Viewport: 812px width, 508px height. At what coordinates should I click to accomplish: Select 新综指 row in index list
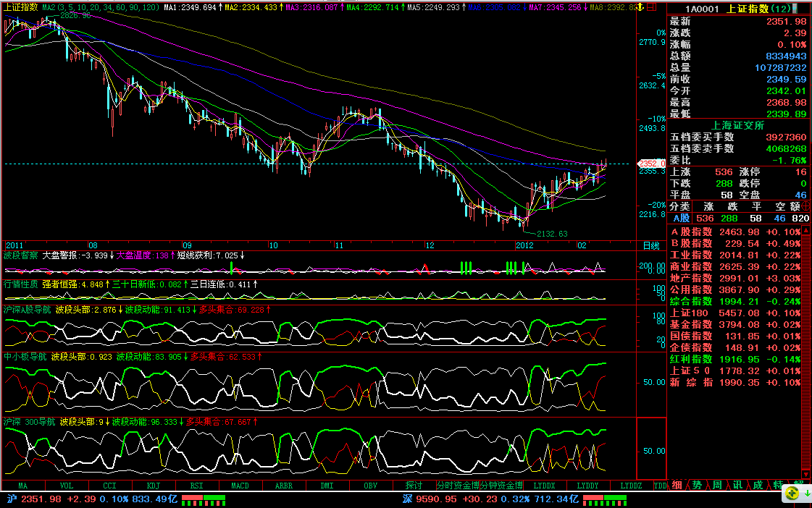[x=735, y=382]
